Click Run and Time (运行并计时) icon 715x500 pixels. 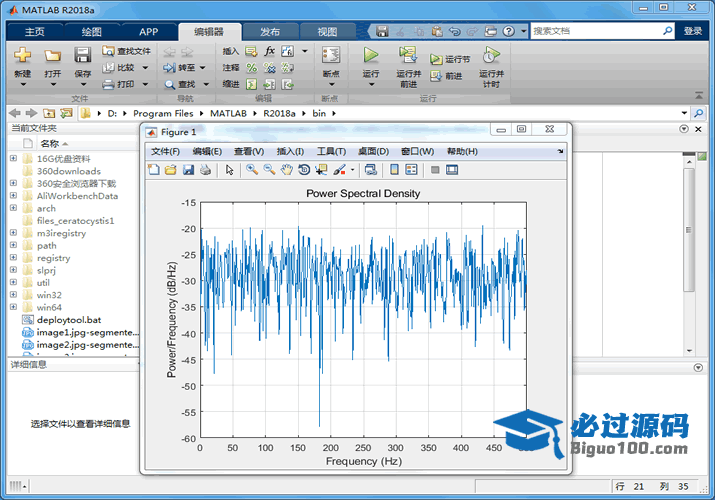click(x=491, y=55)
